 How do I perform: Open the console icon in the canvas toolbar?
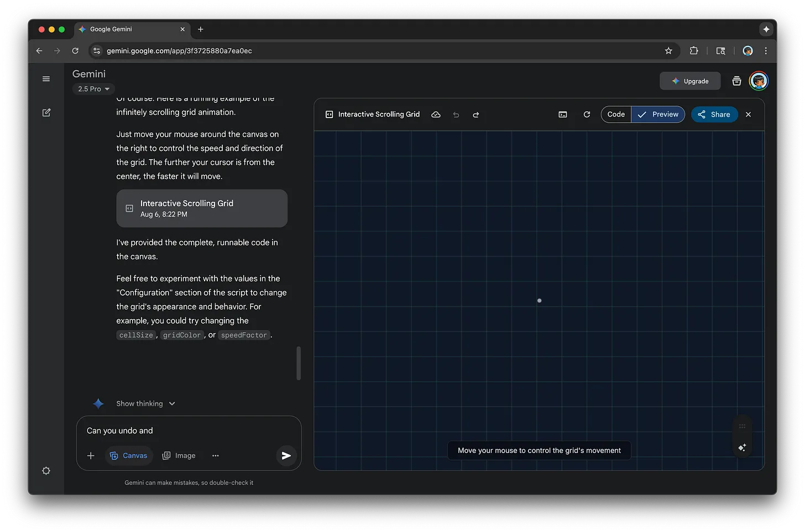tap(563, 114)
